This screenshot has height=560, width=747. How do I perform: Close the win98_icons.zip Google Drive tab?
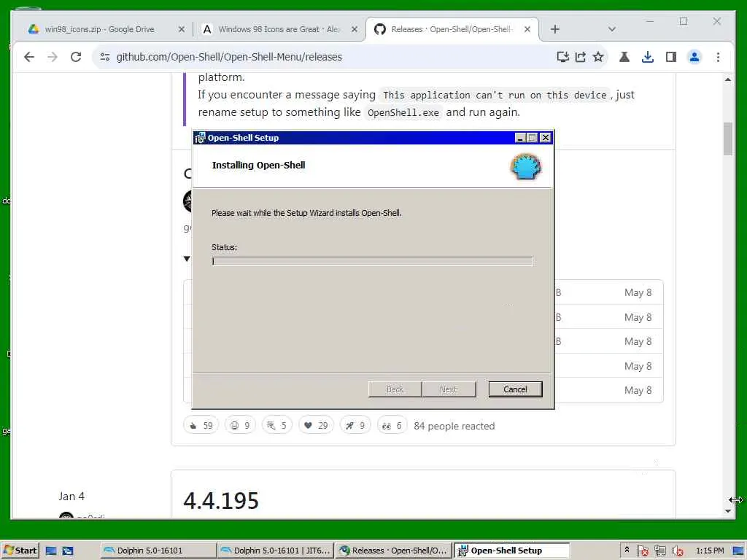(182, 29)
